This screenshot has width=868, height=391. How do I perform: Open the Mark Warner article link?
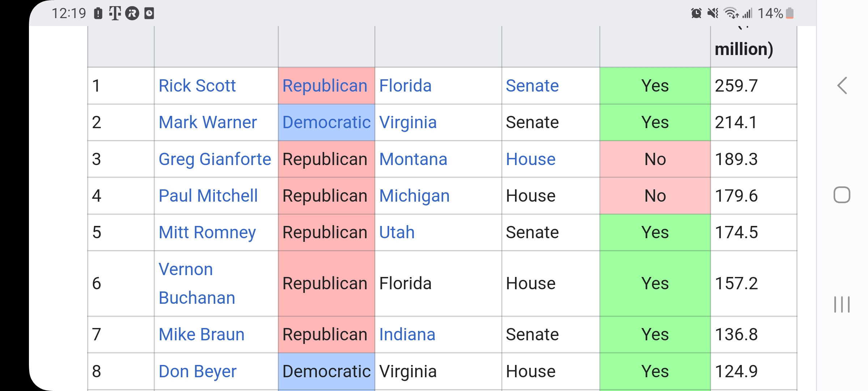click(x=208, y=122)
